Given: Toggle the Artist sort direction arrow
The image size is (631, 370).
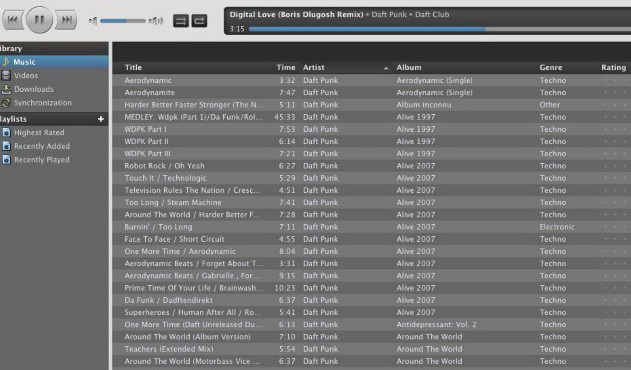Looking at the screenshot, I should click(x=386, y=68).
